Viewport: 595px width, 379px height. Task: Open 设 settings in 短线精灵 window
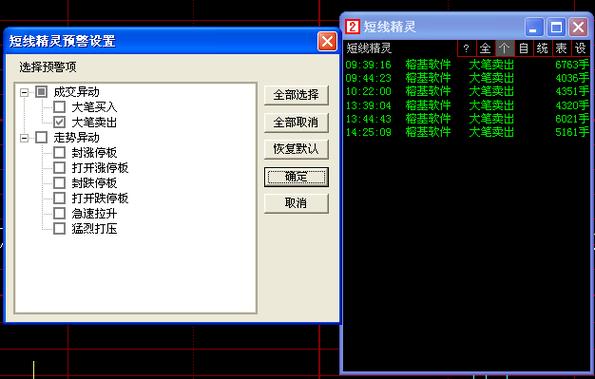pyautogui.click(x=580, y=48)
